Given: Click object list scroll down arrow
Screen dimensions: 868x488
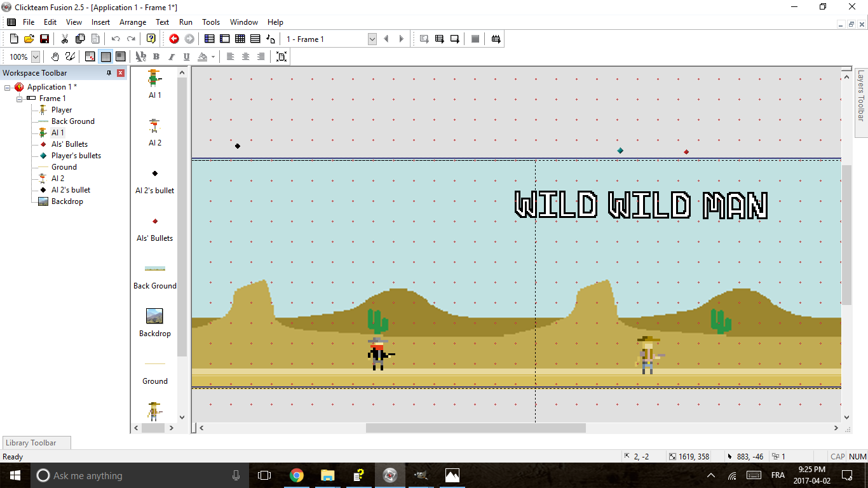Looking at the screenshot, I should (182, 417).
